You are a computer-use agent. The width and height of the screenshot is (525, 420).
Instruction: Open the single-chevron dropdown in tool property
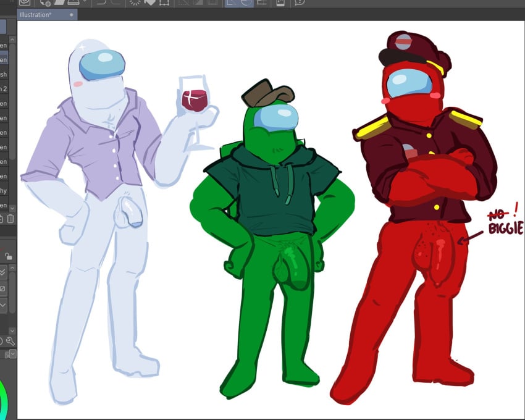[3, 305]
